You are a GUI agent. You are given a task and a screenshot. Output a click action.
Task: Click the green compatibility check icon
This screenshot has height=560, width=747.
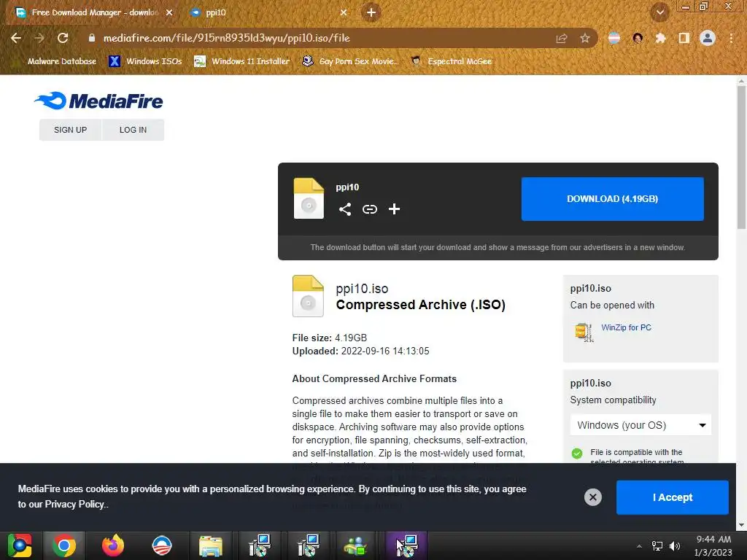(577, 453)
